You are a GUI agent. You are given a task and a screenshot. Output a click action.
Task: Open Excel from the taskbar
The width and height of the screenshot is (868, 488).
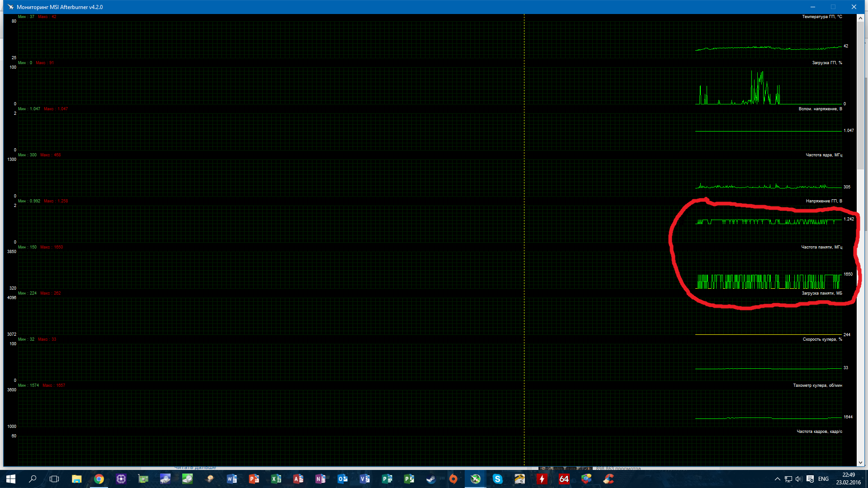[276, 479]
